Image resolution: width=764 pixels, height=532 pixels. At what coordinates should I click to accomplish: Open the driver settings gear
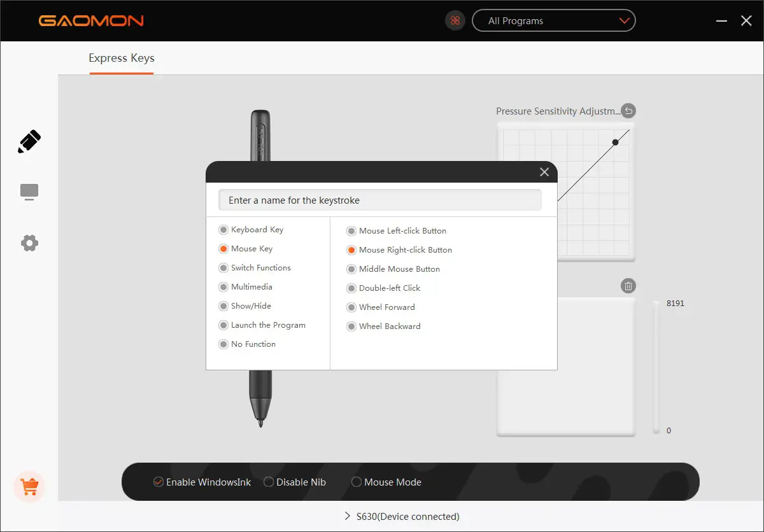coord(29,242)
